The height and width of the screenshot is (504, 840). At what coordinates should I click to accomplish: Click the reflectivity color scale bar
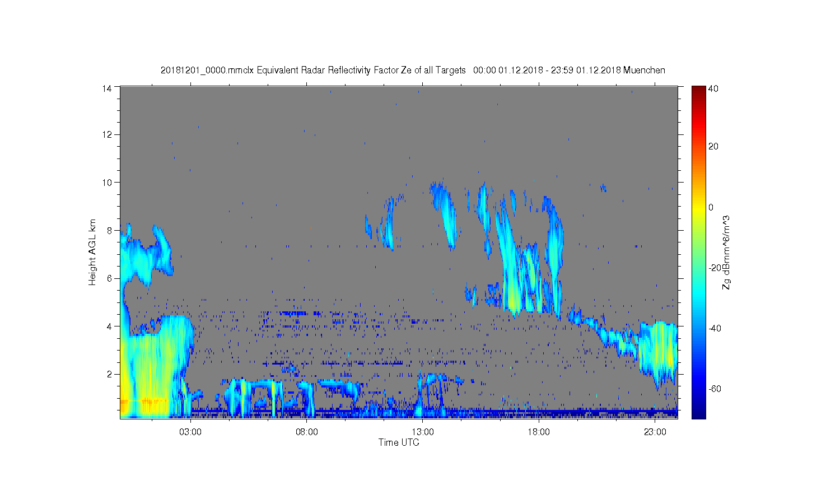click(x=698, y=252)
